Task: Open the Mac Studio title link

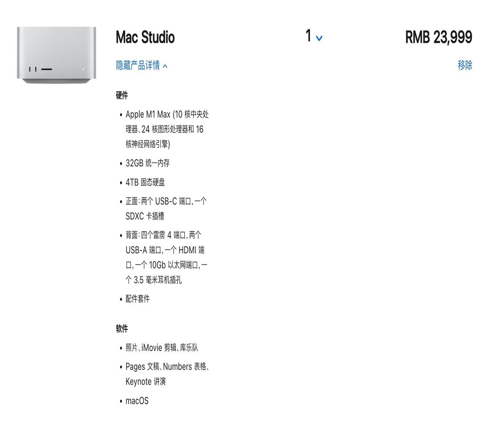Action: 145,37
